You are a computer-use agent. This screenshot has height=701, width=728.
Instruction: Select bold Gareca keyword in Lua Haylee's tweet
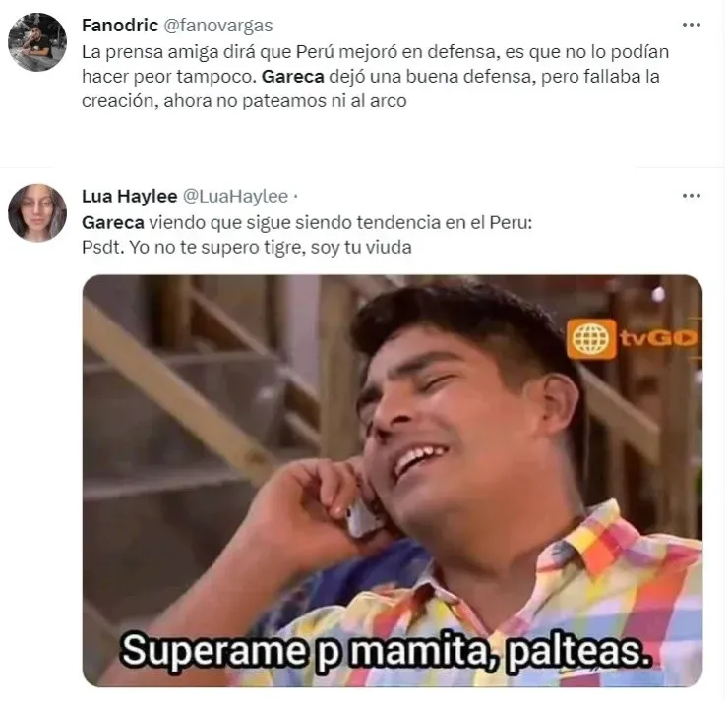click(113, 223)
